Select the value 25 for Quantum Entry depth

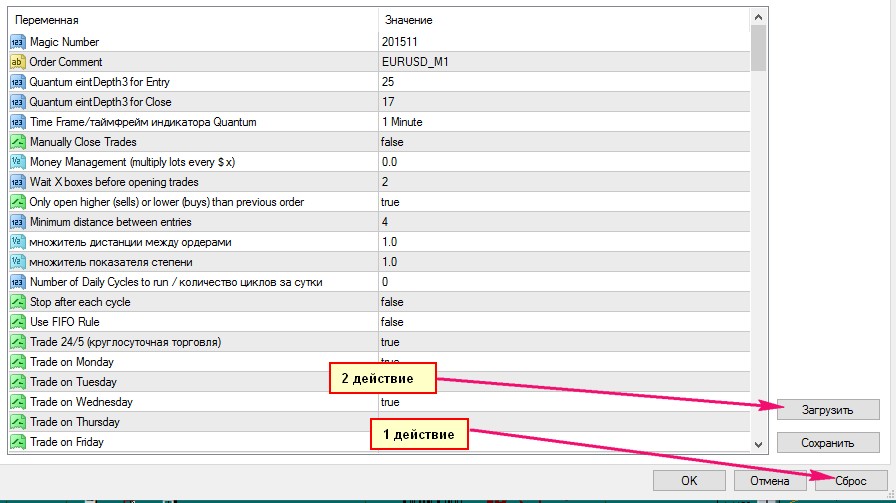388,82
